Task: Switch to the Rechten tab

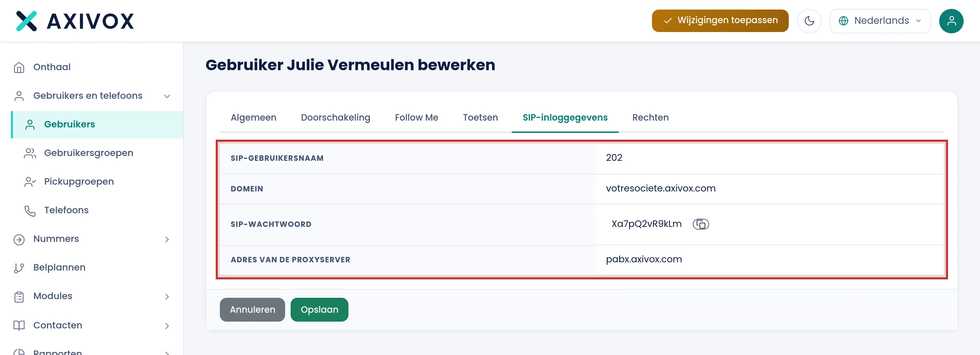Action: tap(650, 117)
